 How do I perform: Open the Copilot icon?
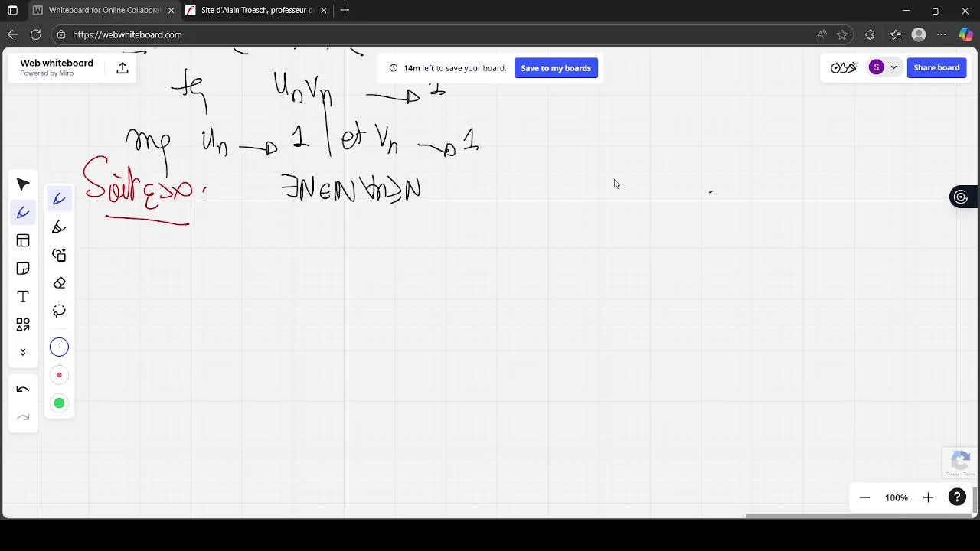point(965,34)
